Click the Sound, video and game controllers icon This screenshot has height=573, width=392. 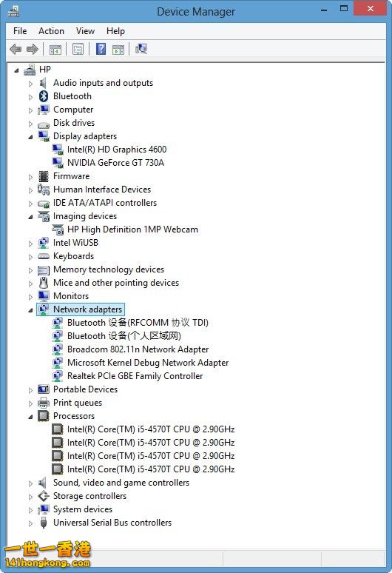click(43, 483)
